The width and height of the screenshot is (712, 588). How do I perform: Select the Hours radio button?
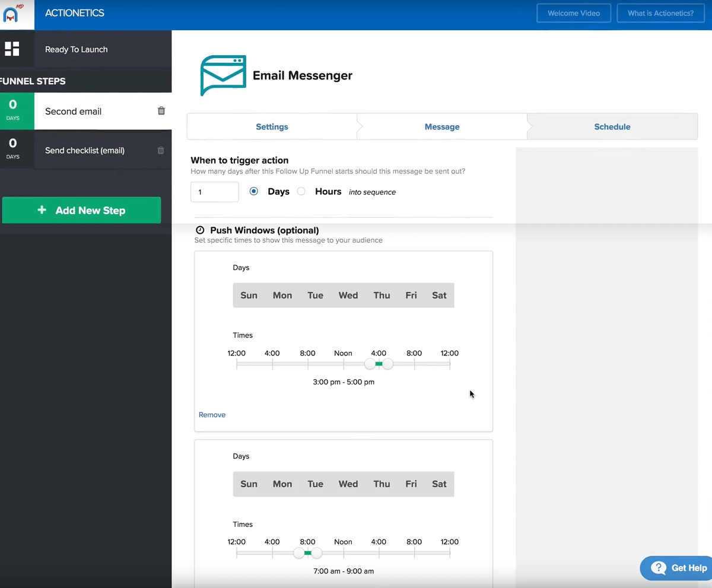point(301,191)
